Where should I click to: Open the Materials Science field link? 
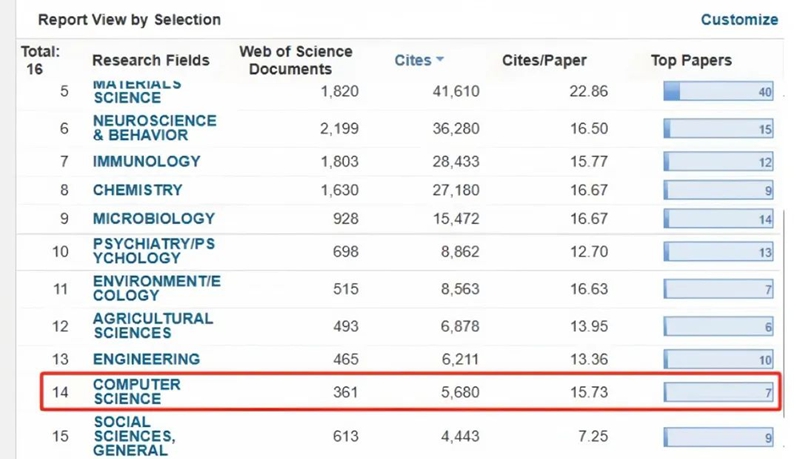(x=127, y=91)
